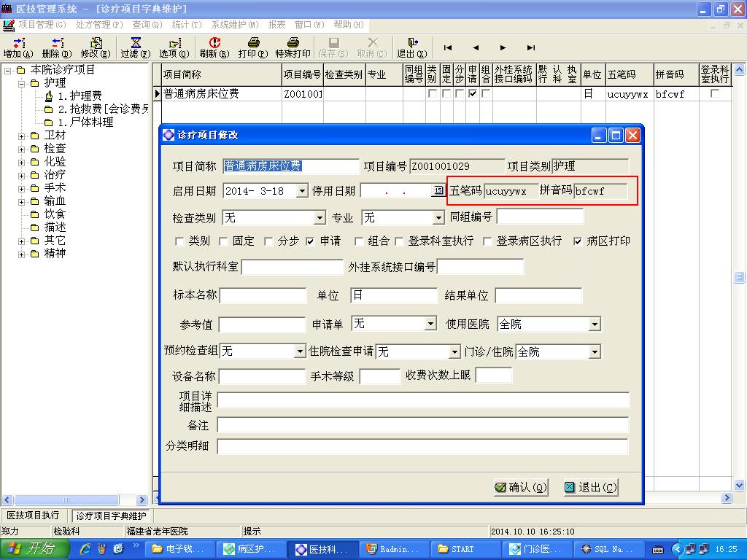
Task: Select 1.护理费 tree item
Action: (x=80, y=96)
